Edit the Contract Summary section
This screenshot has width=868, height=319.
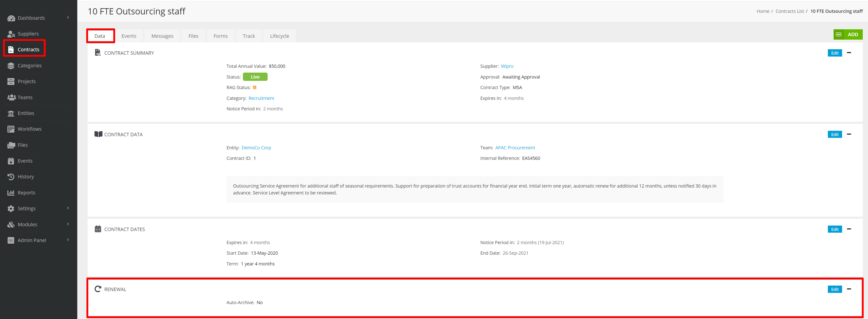pyautogui.click(x=835, y=53)
